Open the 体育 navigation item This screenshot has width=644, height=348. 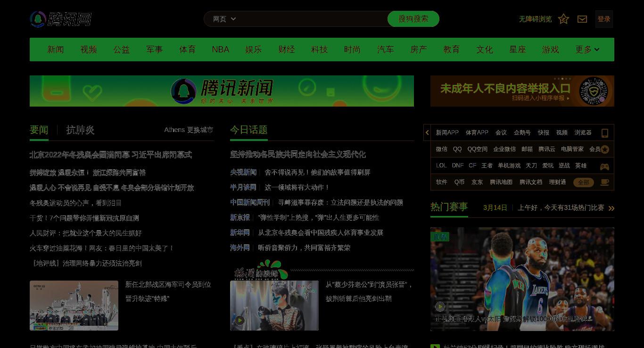pos(188,50)
